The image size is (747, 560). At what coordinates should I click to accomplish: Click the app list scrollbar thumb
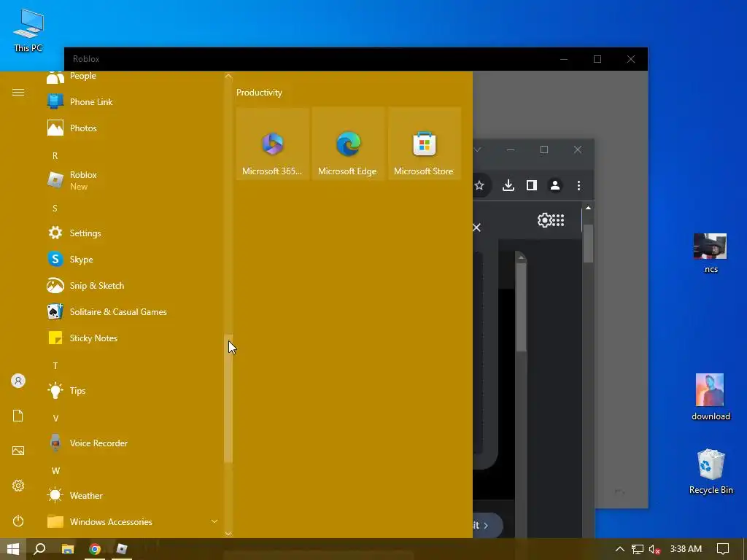(228, 398)
